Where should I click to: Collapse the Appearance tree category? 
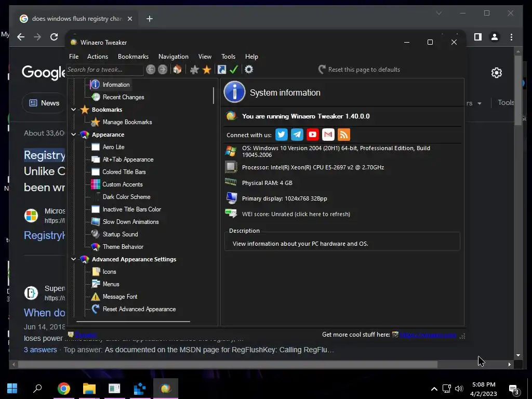point(73,135)
